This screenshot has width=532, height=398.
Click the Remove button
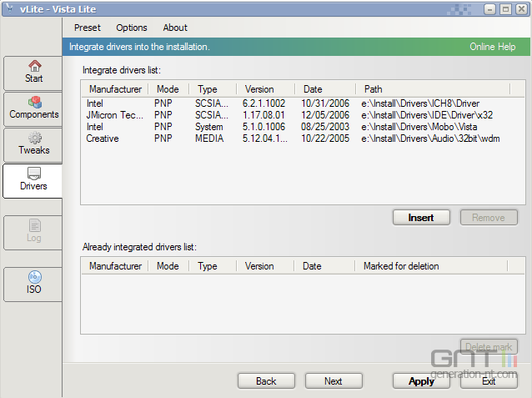[x=489, y=217]
